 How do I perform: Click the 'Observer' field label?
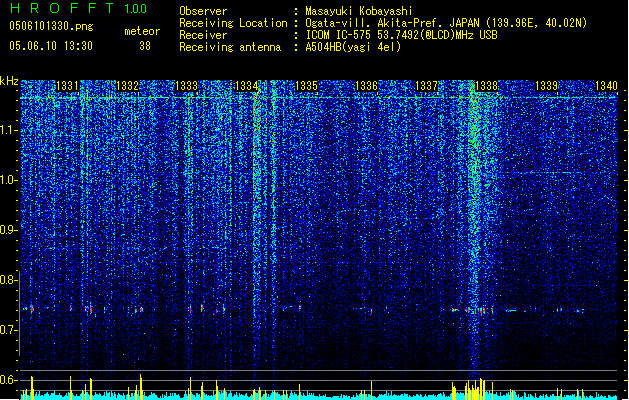[203, 11]
